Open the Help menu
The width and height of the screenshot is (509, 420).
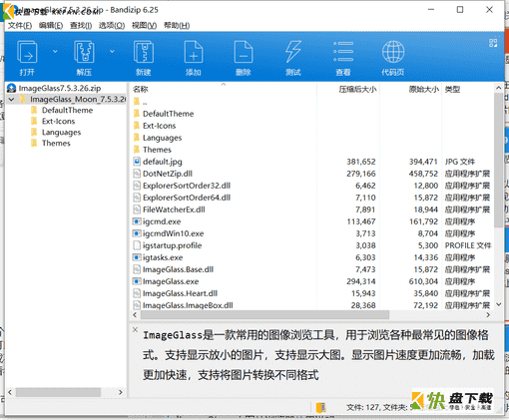177,26
